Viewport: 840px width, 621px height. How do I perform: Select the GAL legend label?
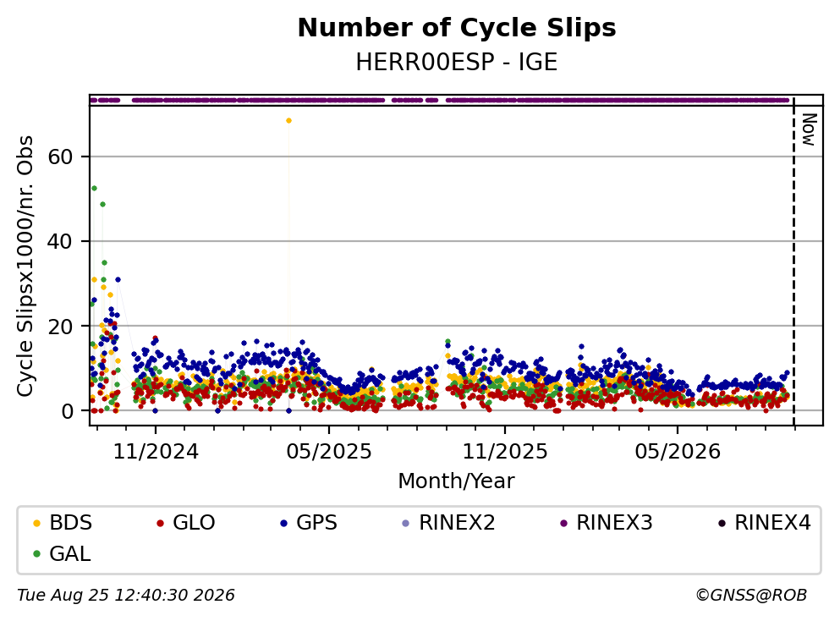point(70,554)
